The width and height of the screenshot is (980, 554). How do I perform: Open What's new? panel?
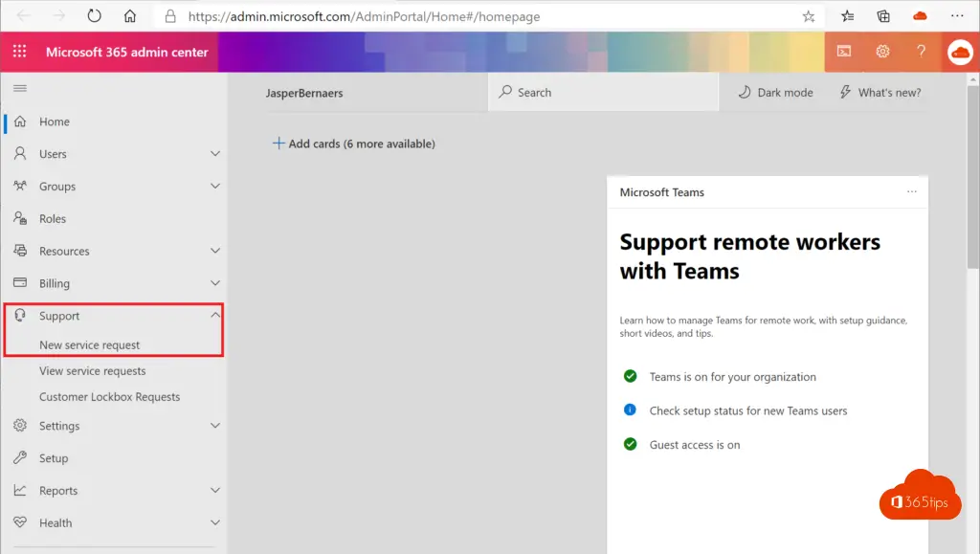pyautogui.click(x=880, y=93)
